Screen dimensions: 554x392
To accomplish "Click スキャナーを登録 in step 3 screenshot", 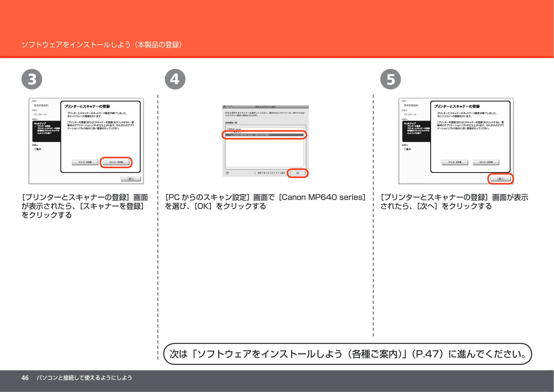I will click(116, 162).
